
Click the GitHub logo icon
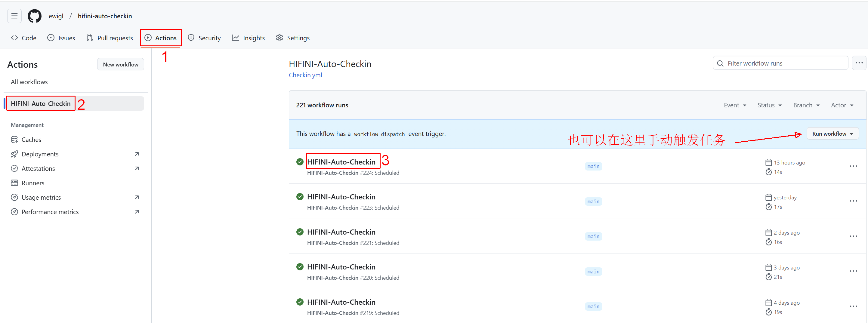[x=34, y=16]
